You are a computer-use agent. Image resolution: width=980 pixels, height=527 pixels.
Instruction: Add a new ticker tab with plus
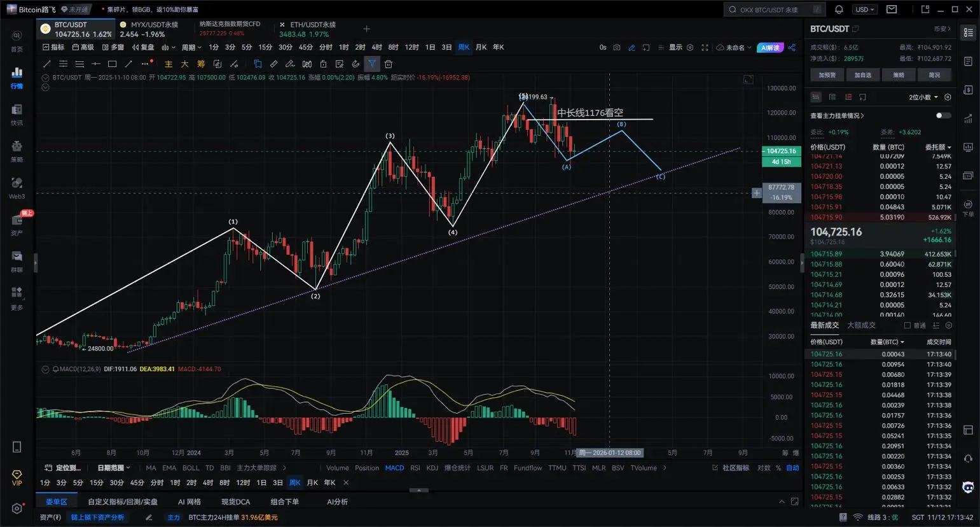pyautogui.click(x=366, y=29)
